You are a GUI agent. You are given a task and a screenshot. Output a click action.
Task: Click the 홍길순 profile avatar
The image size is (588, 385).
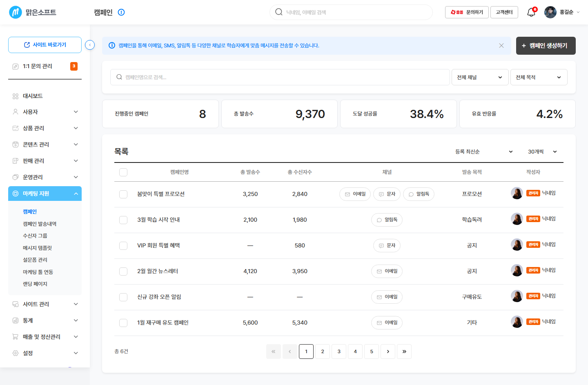(550, 12)
